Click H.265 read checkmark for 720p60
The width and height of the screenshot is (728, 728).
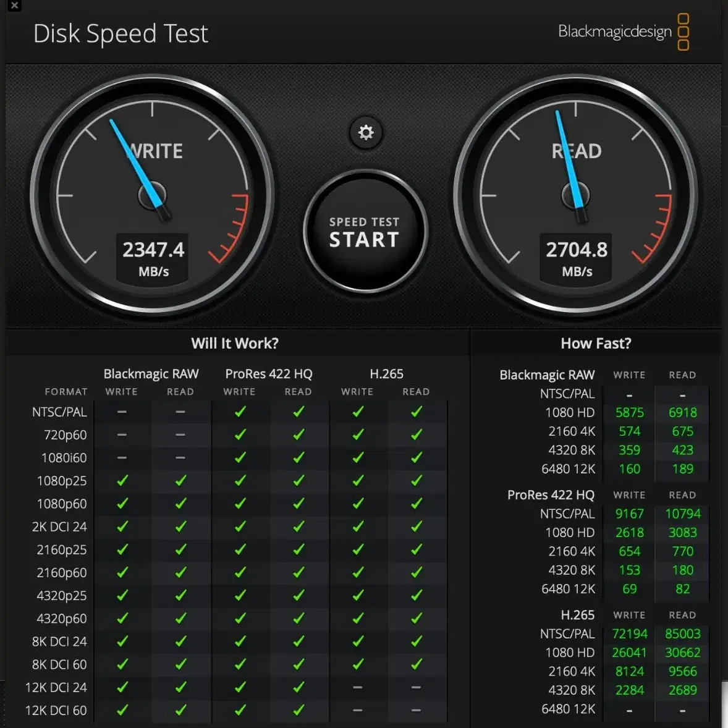417,434
